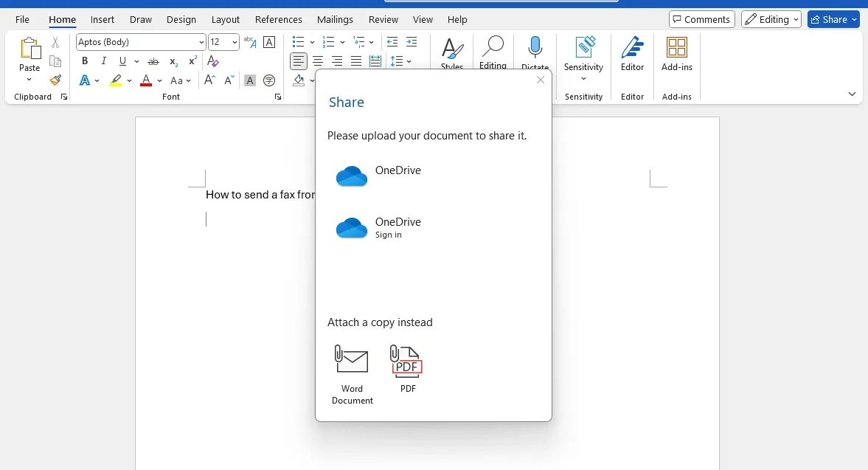Attach a copy as Word Document

coord(352,374)
